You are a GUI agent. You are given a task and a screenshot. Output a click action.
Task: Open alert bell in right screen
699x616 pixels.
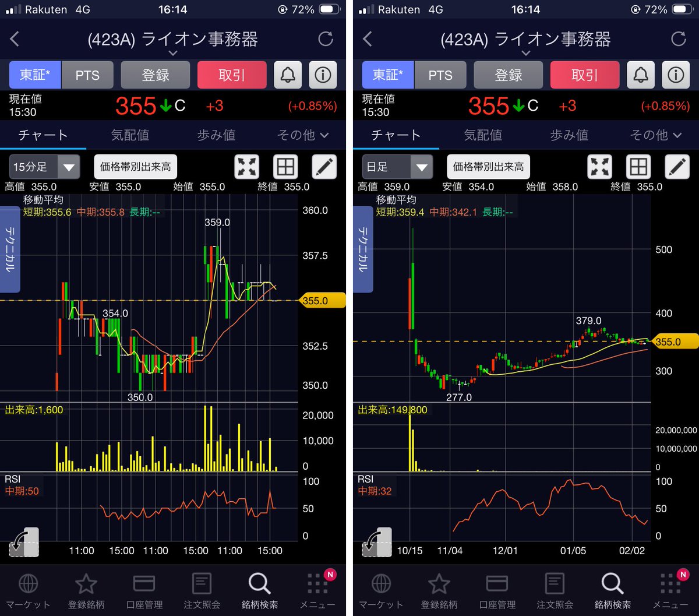pyautogui.click(x=641, y=75)
